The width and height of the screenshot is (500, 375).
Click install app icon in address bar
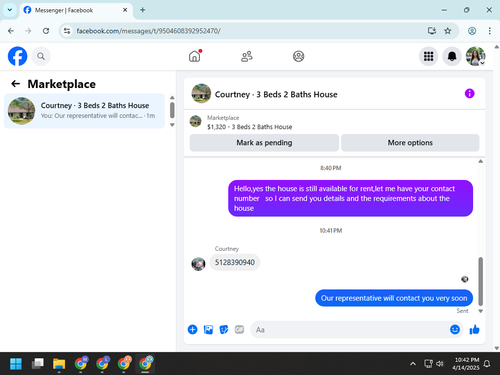pos(432,31)
